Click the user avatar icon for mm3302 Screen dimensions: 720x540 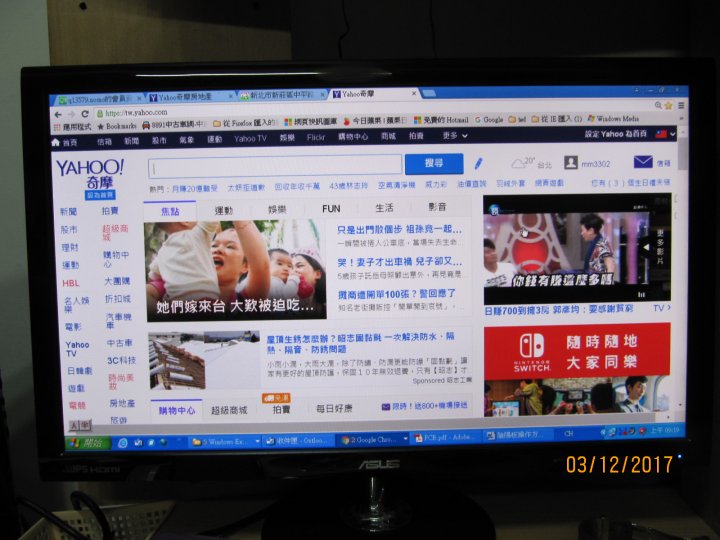(x=571, y=163)
